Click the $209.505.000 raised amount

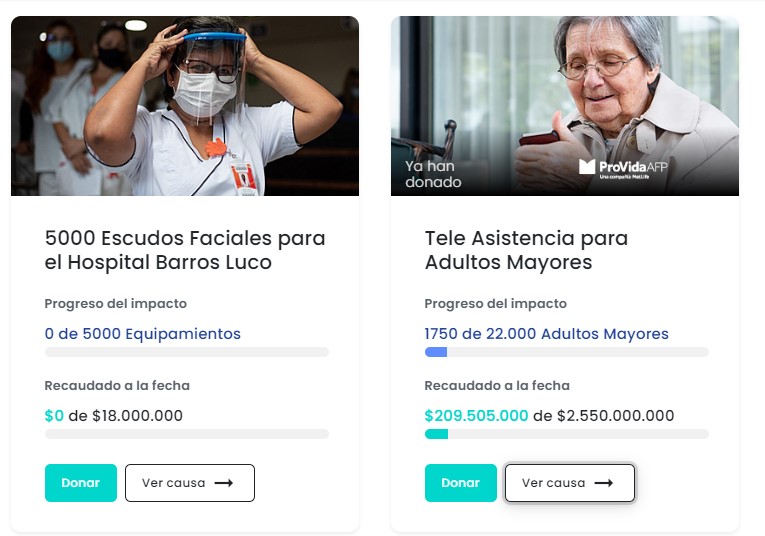(x=476, y=416)
